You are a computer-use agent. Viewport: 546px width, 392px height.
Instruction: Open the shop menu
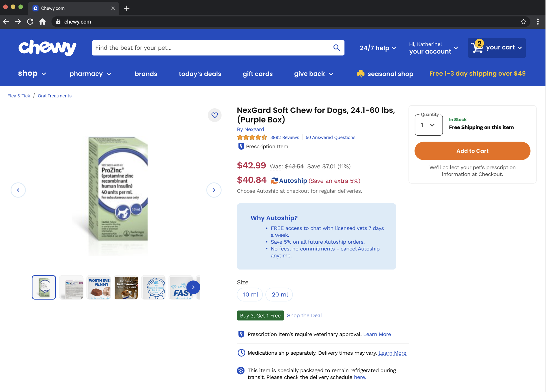point(32,74)
